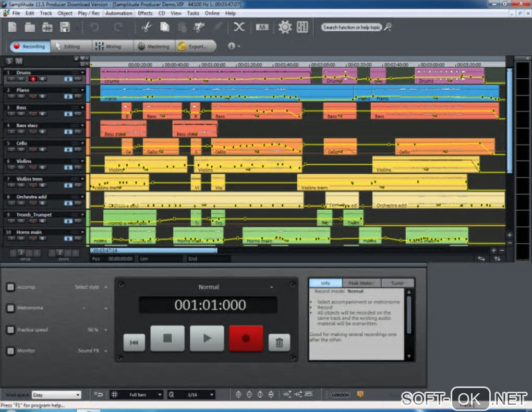Open the FX button on the Drums track

point(78,79)
